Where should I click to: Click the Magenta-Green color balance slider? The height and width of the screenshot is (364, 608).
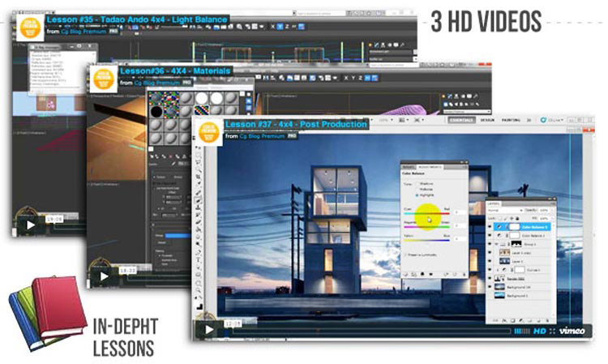pyautogui.click(x=426, y=227)
